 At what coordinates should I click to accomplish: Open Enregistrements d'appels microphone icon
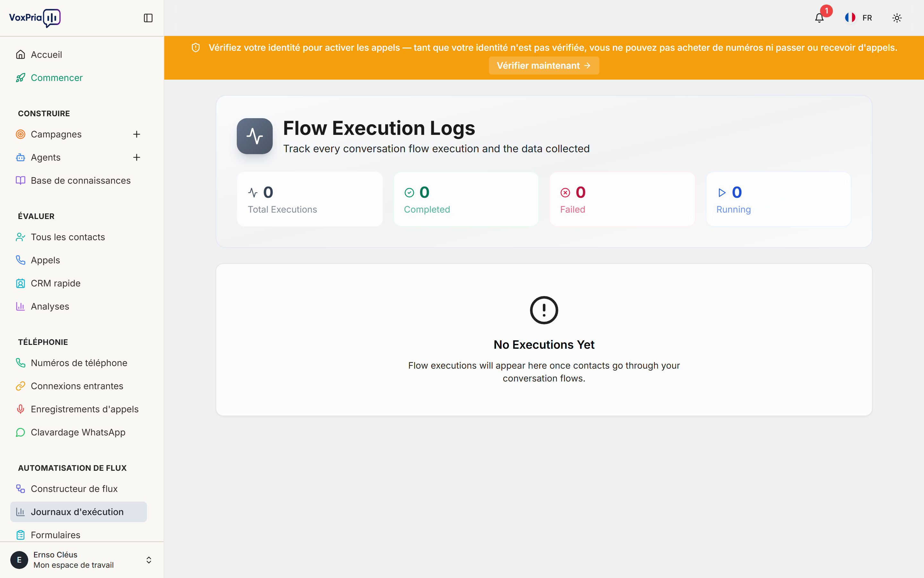[21, 409]
